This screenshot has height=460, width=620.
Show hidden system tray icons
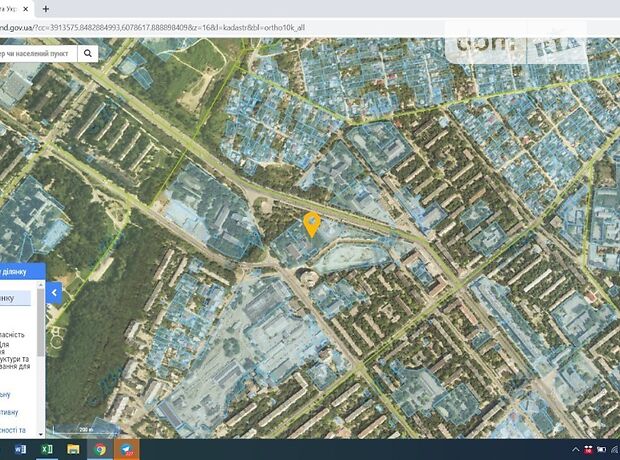[576, 450]
